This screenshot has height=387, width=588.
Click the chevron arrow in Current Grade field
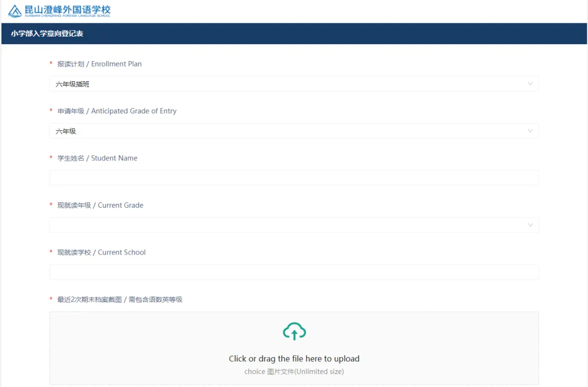pos(530,225)
